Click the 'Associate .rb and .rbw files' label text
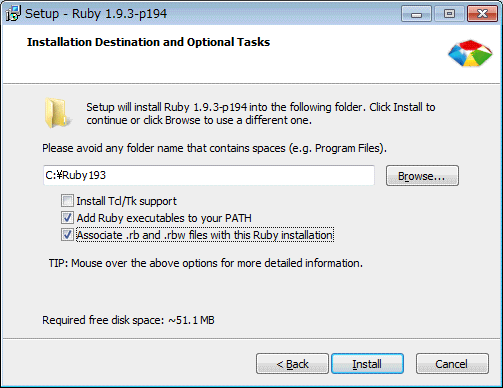The width and height of the screenshot is (503, 388). click(x=205, y=235)
